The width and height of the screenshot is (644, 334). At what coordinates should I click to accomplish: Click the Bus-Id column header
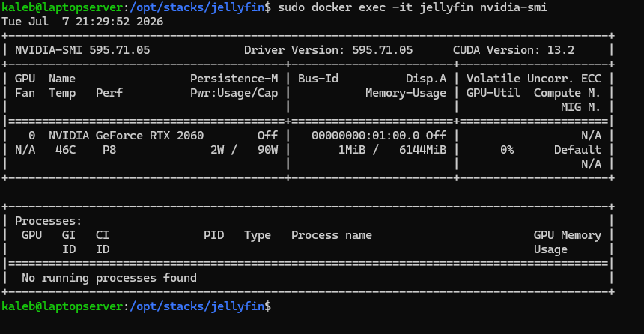pyautogui.click(x=318, y=79)
